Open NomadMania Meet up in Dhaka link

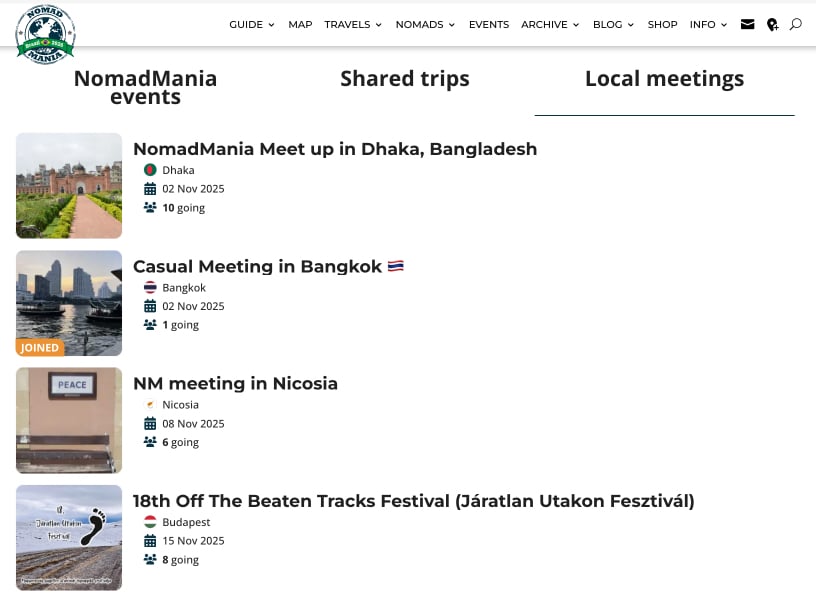335,149
